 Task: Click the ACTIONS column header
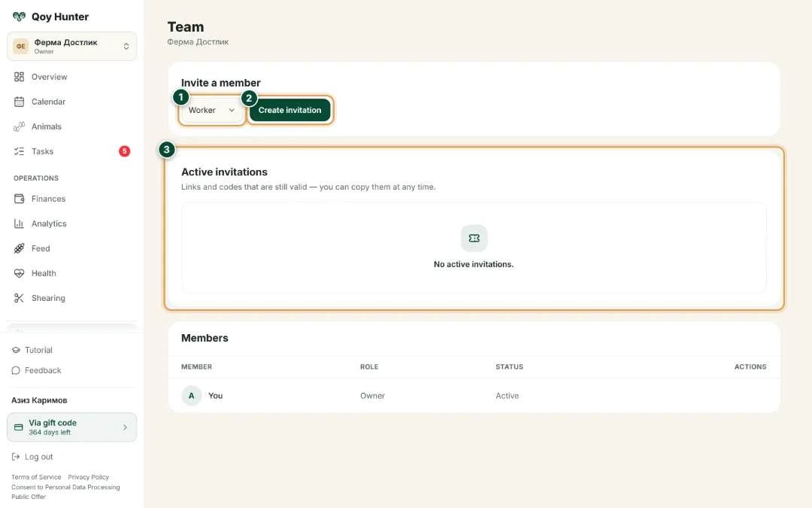click(750, 367)
